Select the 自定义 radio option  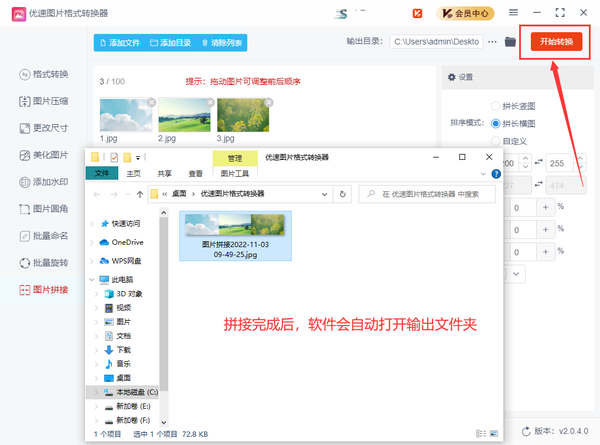pyautogui.click(x=496, y=141)
